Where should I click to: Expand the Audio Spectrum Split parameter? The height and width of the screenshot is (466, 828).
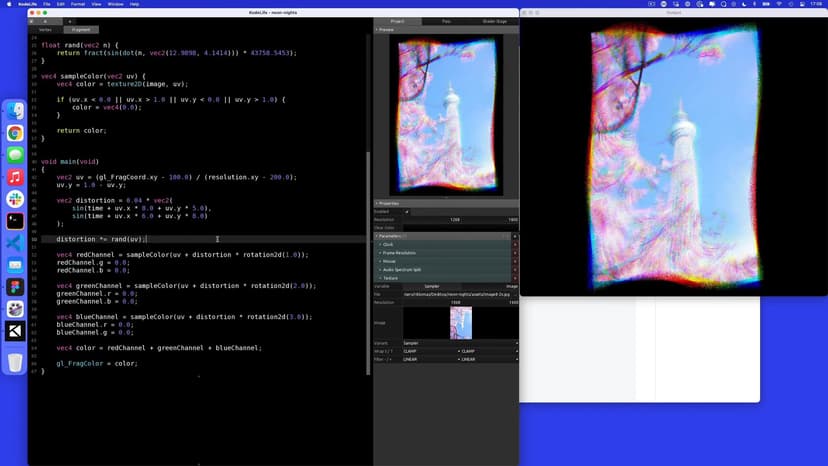pos(380,269)
